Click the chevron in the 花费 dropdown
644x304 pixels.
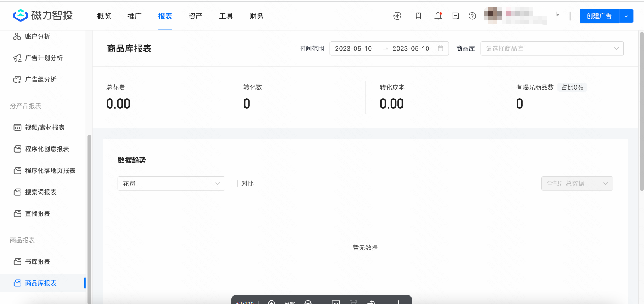[217, 184]
